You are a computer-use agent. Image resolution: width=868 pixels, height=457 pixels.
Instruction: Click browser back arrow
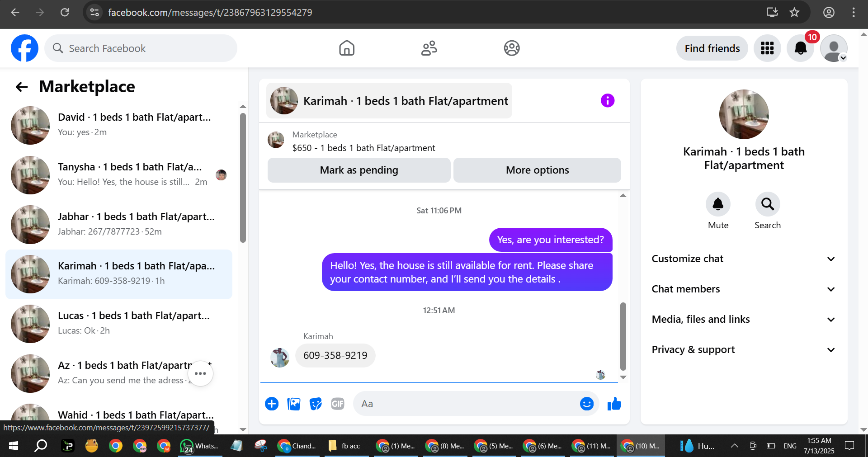[15, 12]
